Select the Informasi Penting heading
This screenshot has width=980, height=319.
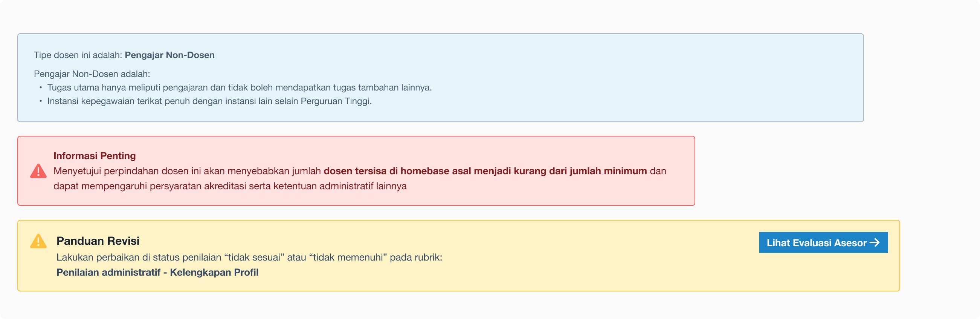(95, 156)
